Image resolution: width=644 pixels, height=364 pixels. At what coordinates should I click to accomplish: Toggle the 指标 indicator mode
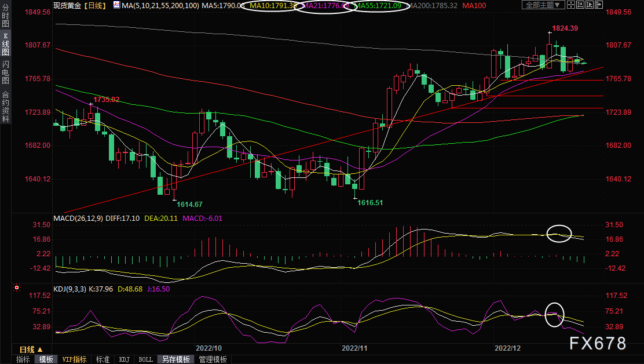pos(23,359)
